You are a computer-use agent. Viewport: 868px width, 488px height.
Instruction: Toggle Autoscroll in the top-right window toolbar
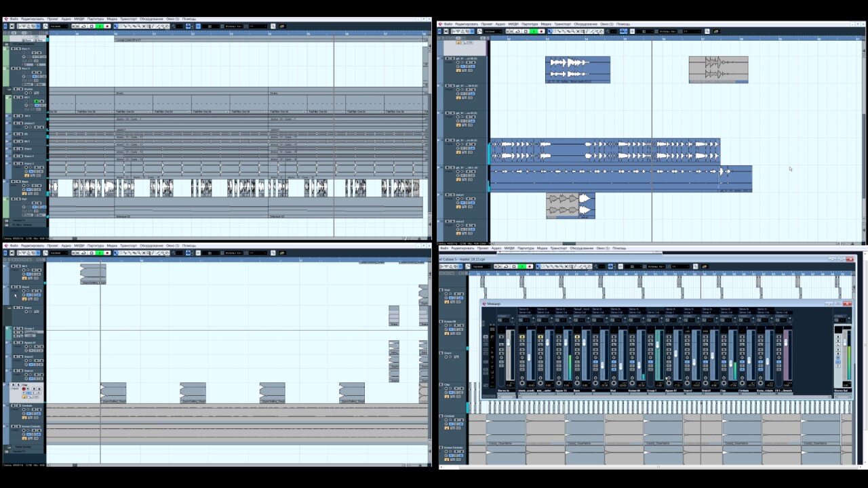tap(623, 31)
